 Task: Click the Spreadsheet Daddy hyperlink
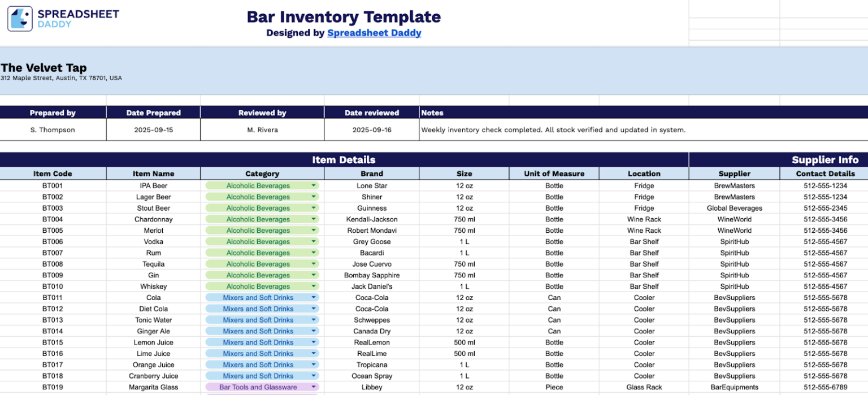(374, 33)
